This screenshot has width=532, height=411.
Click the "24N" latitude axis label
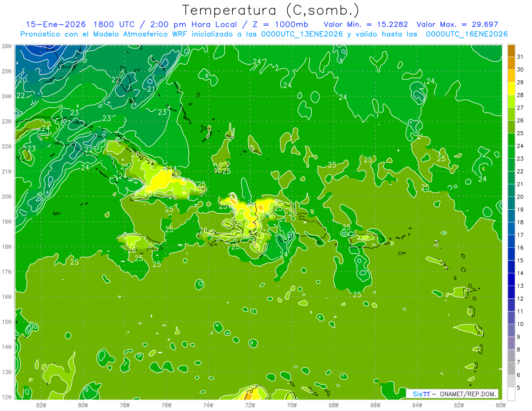tap(6, 96)
